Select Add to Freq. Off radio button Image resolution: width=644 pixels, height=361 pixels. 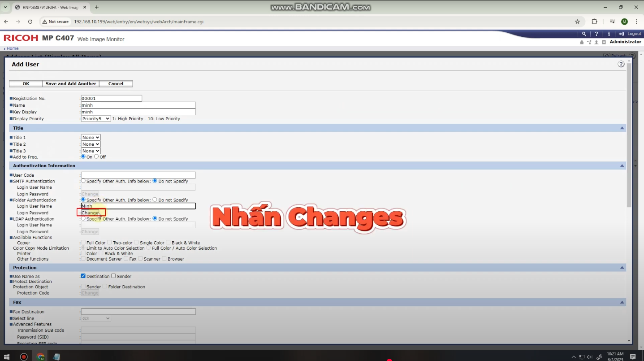point(96,157)
